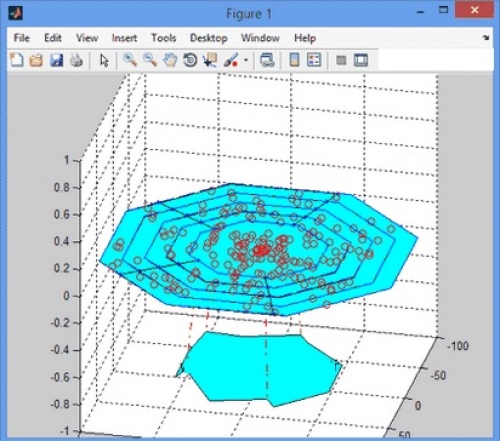Open the Tools menu

[x=163, y=38]
